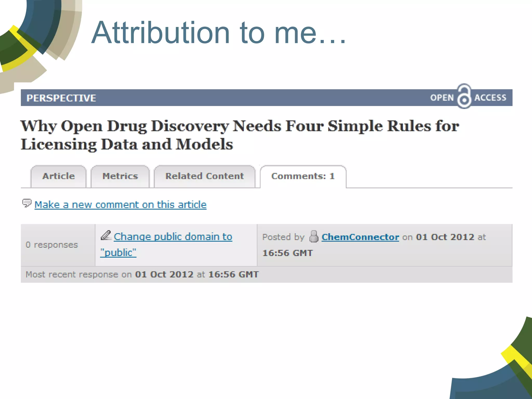Open the Article tab
532x399 pixels.
click(59, 176)
